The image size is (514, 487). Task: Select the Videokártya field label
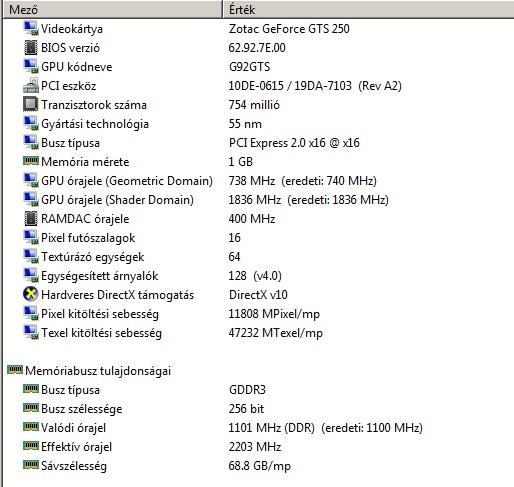coord(72,29)
